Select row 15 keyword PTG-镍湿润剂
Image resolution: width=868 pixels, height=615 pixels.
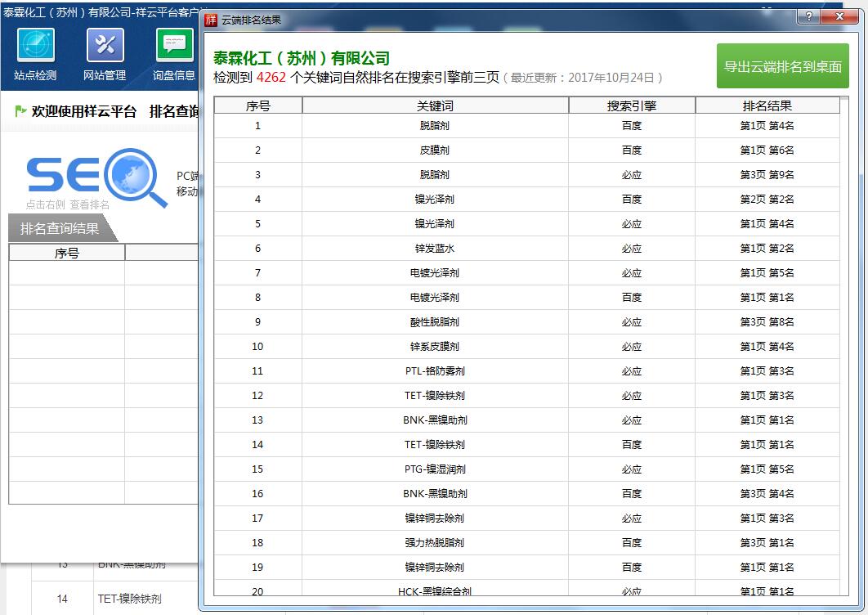point(435,469)
